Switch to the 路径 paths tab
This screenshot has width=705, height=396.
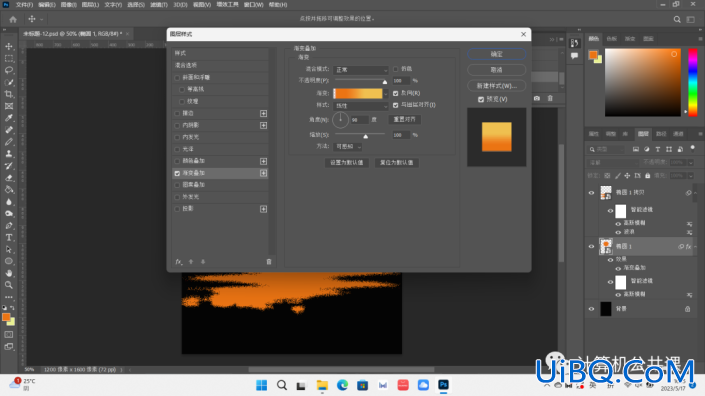pos(661,134)
